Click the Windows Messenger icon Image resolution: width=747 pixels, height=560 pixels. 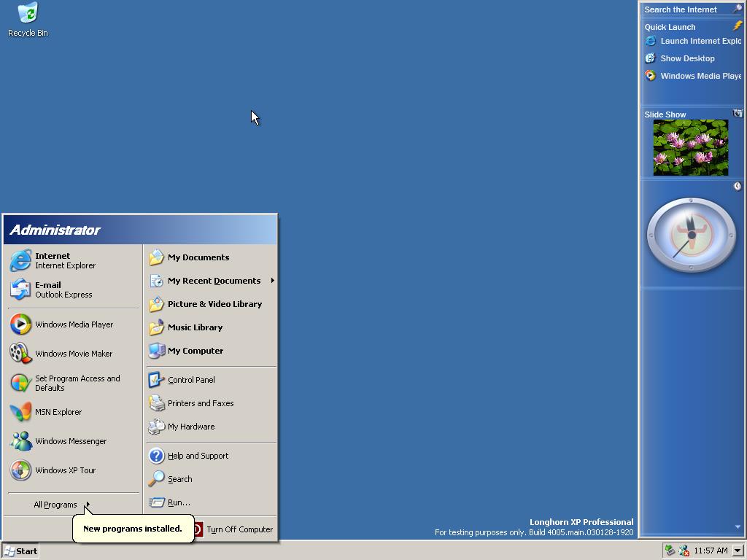tap(20, 441)
